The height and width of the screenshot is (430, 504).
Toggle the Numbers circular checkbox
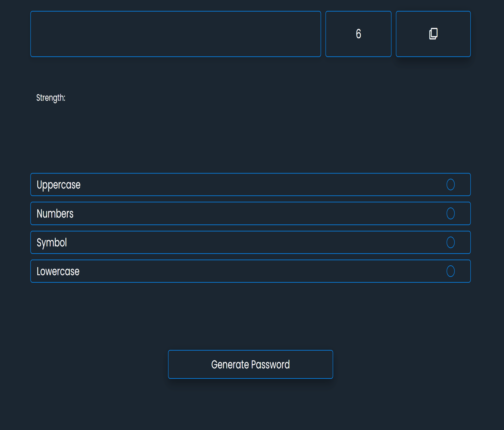(450, 213)
